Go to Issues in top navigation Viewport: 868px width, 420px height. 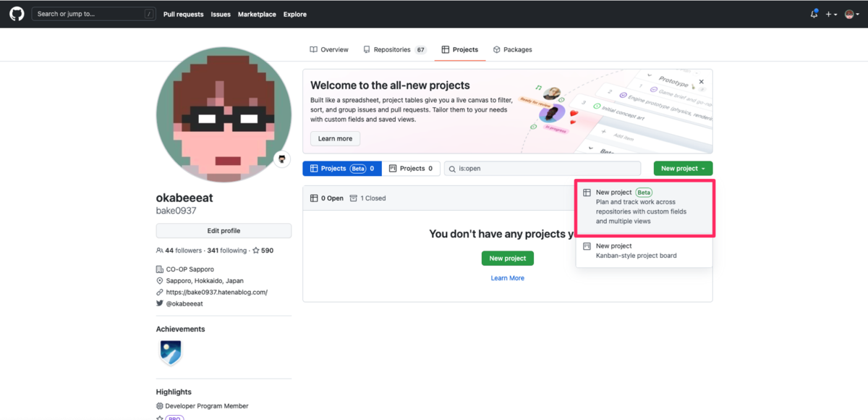point(221,14)
